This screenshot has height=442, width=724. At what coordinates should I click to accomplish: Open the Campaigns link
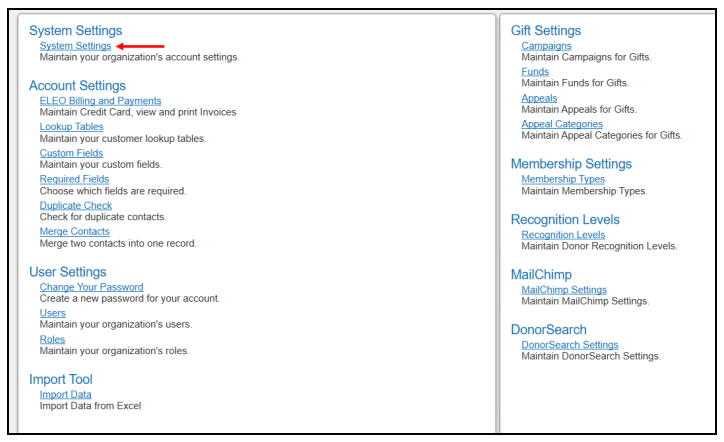pos(546,46)
